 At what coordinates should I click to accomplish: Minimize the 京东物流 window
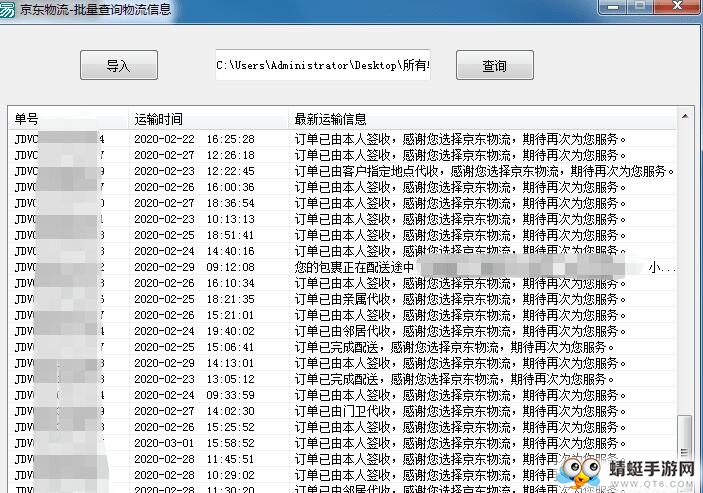(x=612, y=6)
